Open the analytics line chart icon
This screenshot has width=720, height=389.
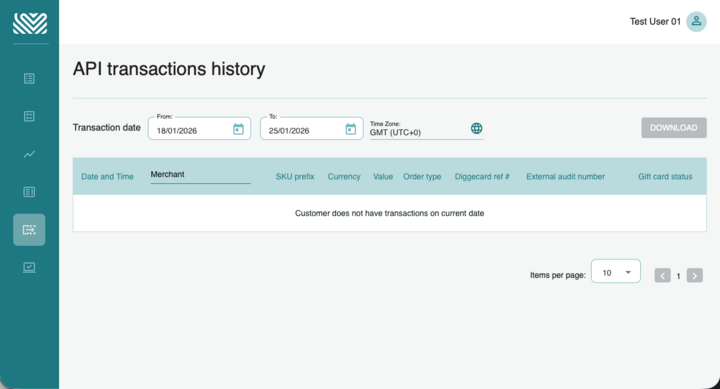point(29,154)
